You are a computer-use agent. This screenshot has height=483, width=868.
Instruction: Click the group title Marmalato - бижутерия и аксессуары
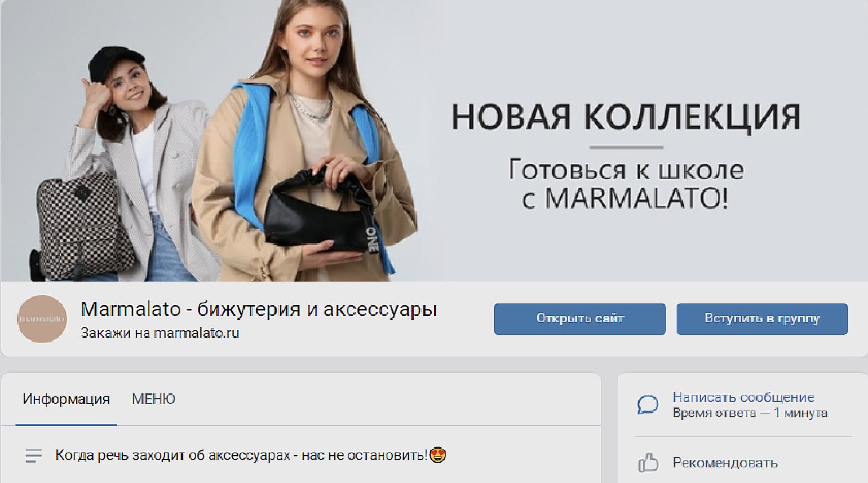(x=259, y=309)
